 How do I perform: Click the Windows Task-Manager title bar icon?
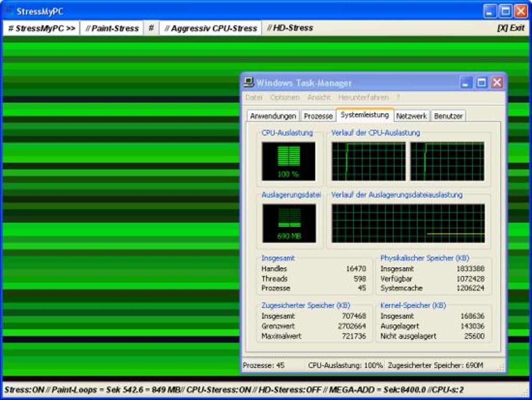pos(249,83)
